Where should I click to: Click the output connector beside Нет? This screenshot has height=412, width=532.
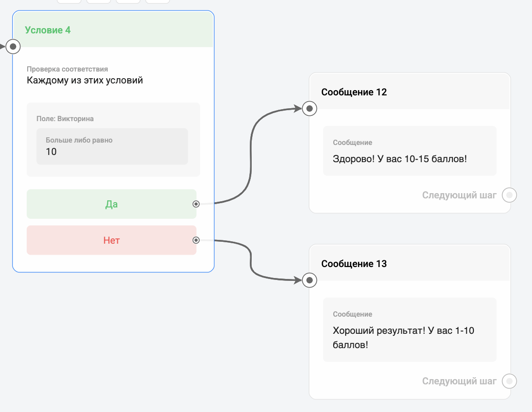pyautogui.click(x=196, y=240)
